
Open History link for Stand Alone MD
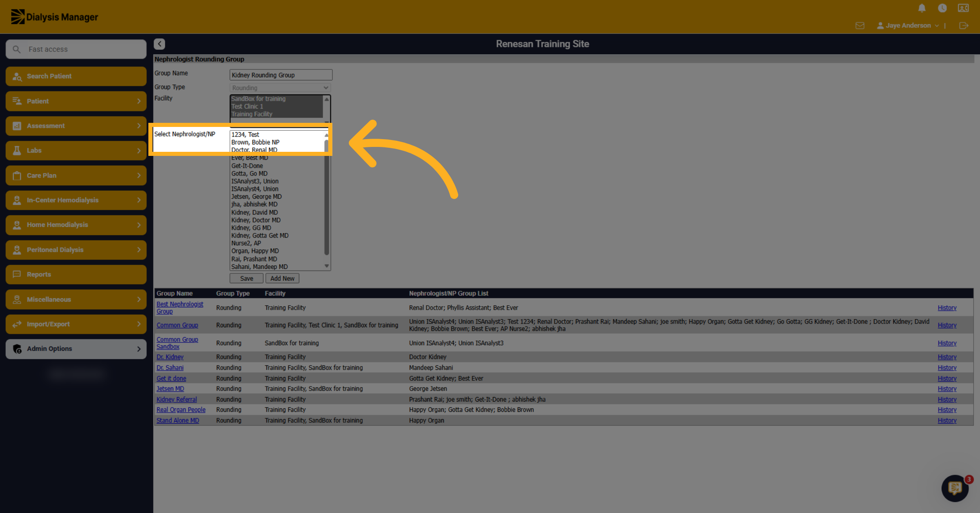(947, 420)
